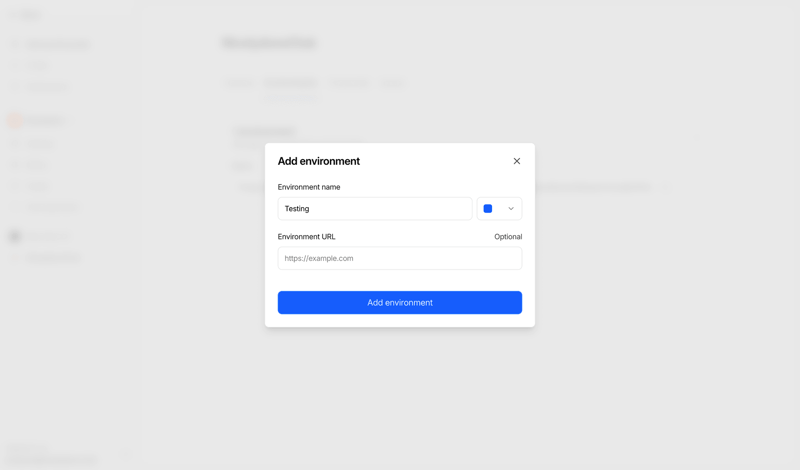The image size is (800, 470).
Task: Click the field containing "Testing"
Action: 375,209
